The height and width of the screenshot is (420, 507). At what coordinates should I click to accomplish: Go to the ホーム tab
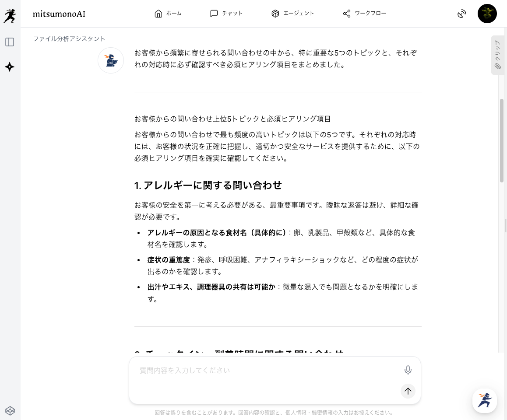point(168,14)
